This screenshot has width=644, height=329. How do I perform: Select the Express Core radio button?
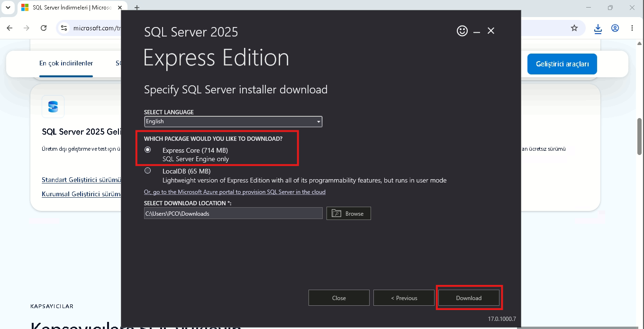click(x=148, y=149)
